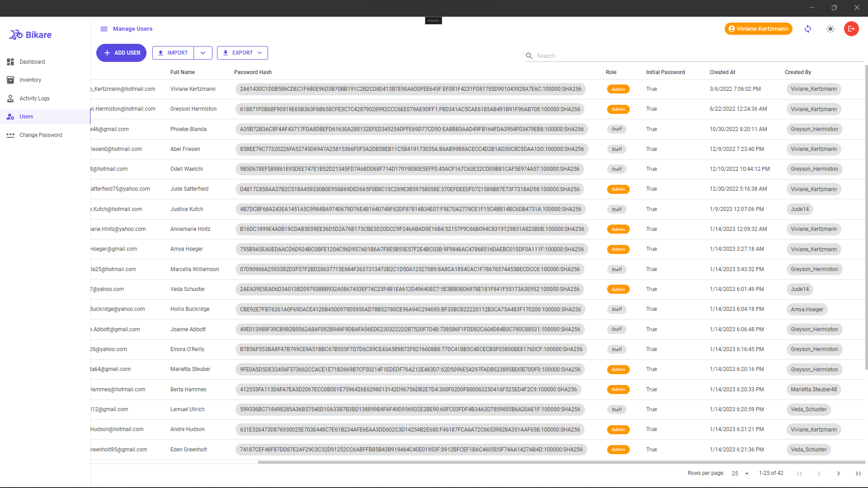Expand the Import dropdown arrow
This screenshot has width=868, height=488.
(x=203, y=53)
